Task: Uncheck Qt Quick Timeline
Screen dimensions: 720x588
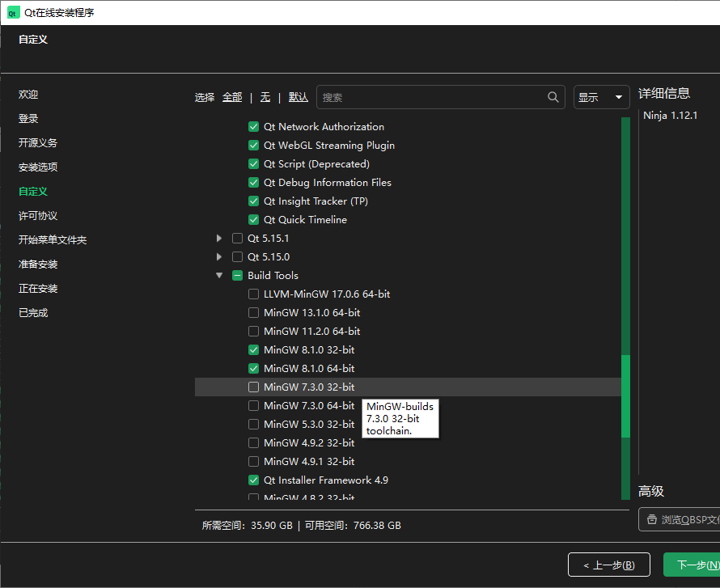Action: [x=253, y=220]
